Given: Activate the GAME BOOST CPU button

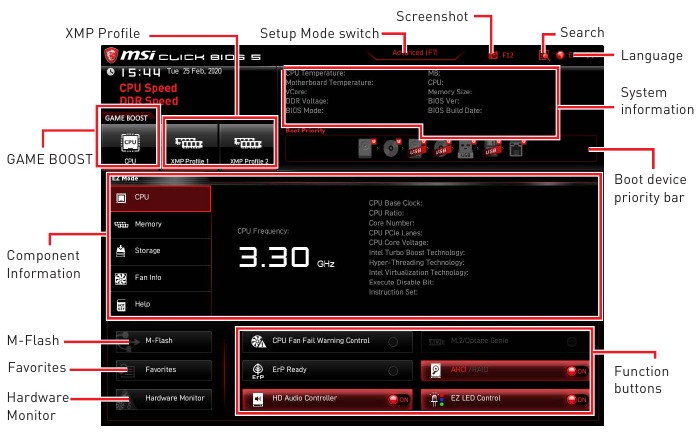Looking at the screenshot, I should (x=130, y=144).
